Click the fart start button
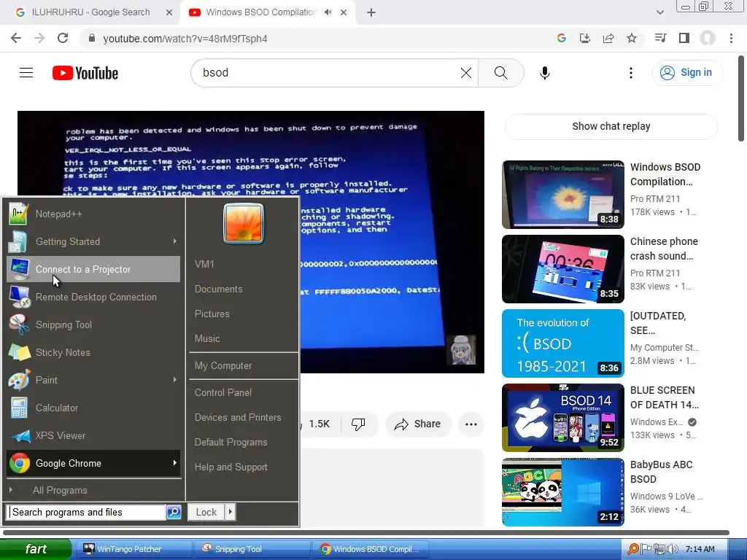 36,549
